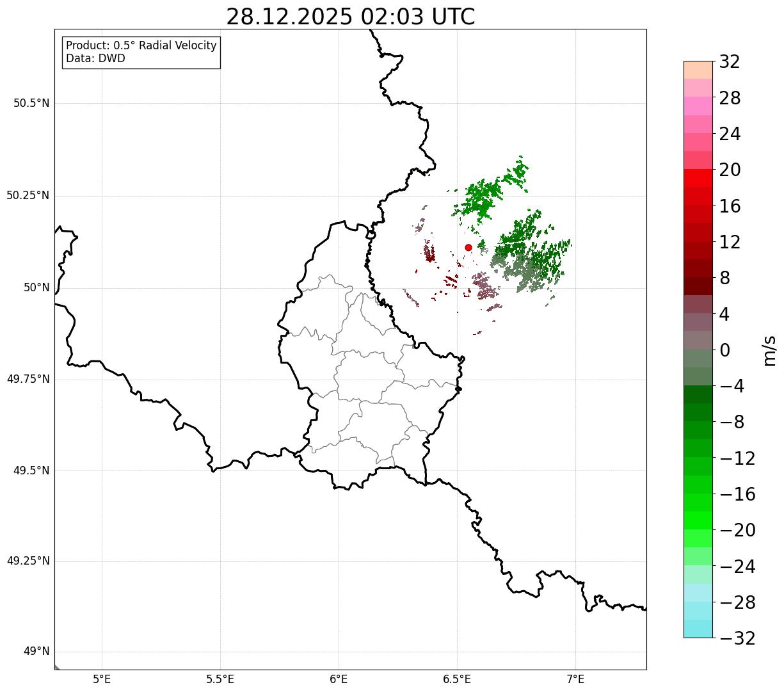Click the 50.5°N latitude label
Viewport: 784px width, 692px height.
coord(31,104)
